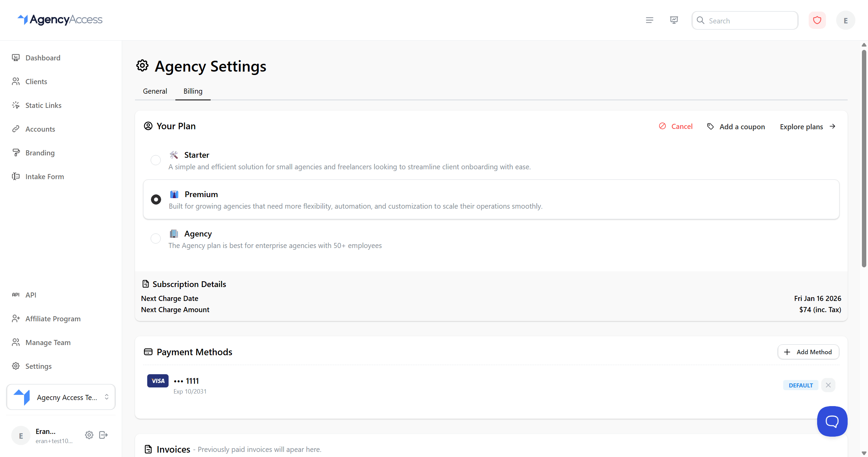The height and width of the screenshot is (457, 868).
Task: Click the page vertical scrollbar thumb
Action: (864, 159)
